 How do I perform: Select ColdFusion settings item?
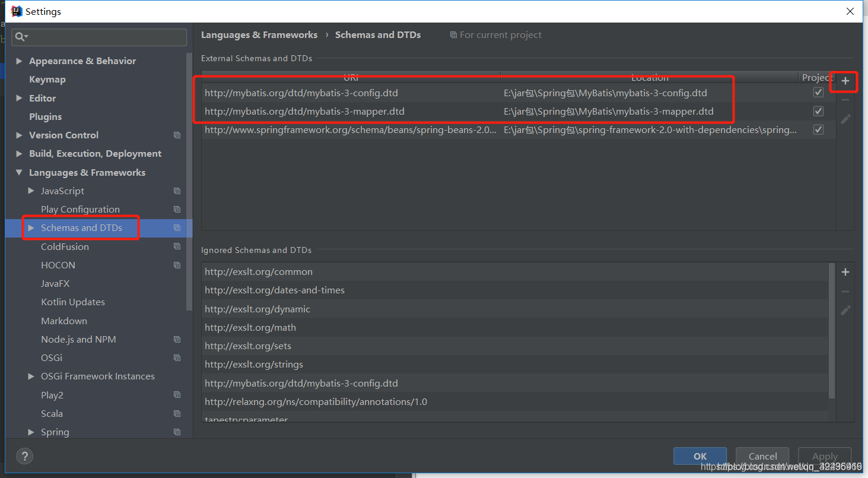65,246
